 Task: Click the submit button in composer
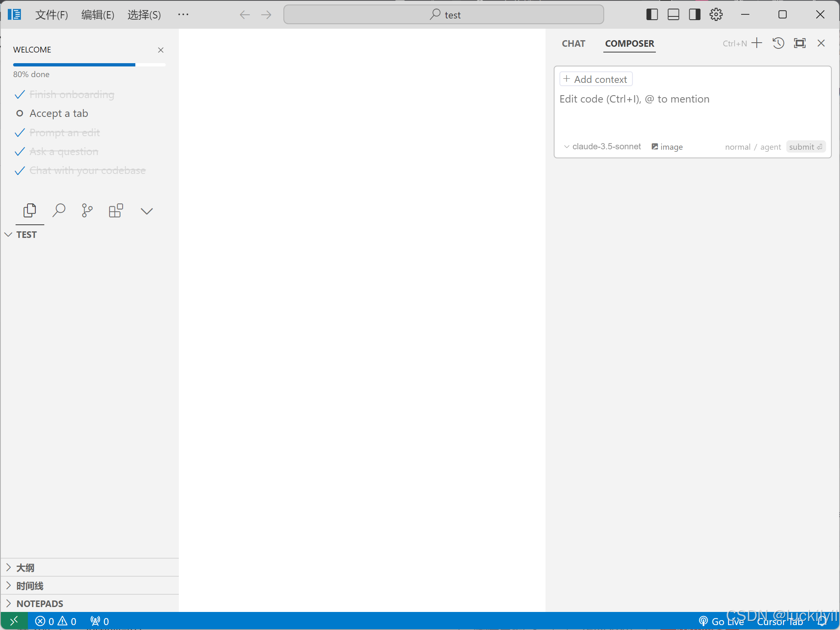point(805,147)
